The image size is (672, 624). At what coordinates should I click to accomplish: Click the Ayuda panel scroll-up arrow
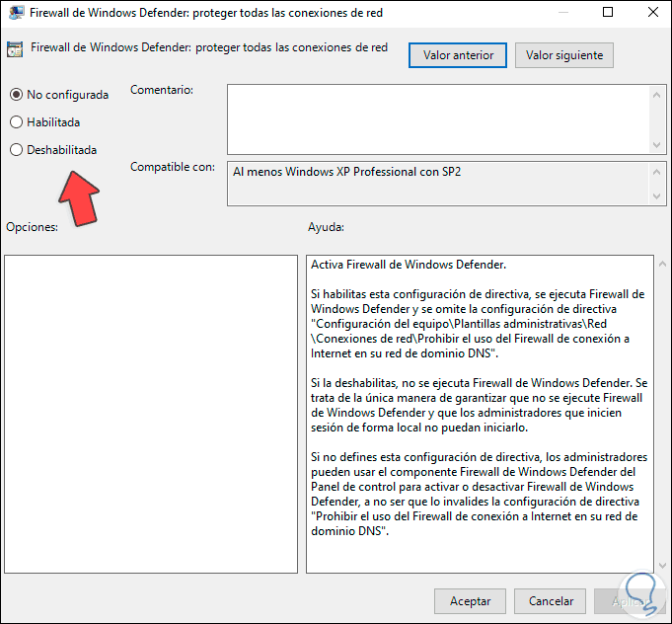click(x=662, y=265)
